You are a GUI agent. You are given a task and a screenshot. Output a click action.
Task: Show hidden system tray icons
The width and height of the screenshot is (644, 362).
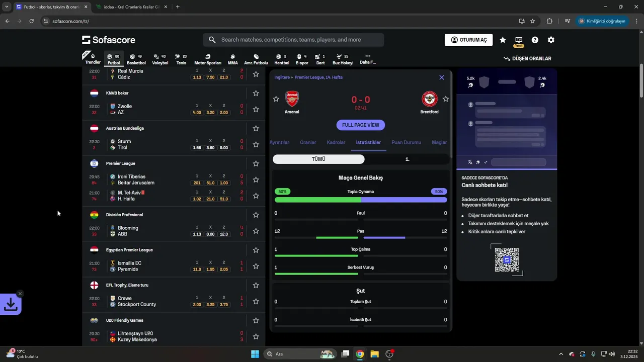(x=561, y=354)
